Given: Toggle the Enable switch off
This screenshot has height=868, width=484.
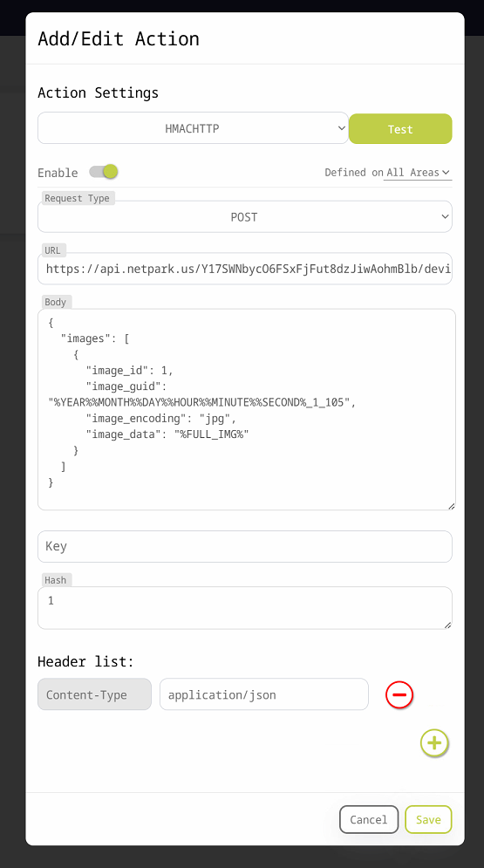Looking at the screenshot, I should [x=104, y=172].
